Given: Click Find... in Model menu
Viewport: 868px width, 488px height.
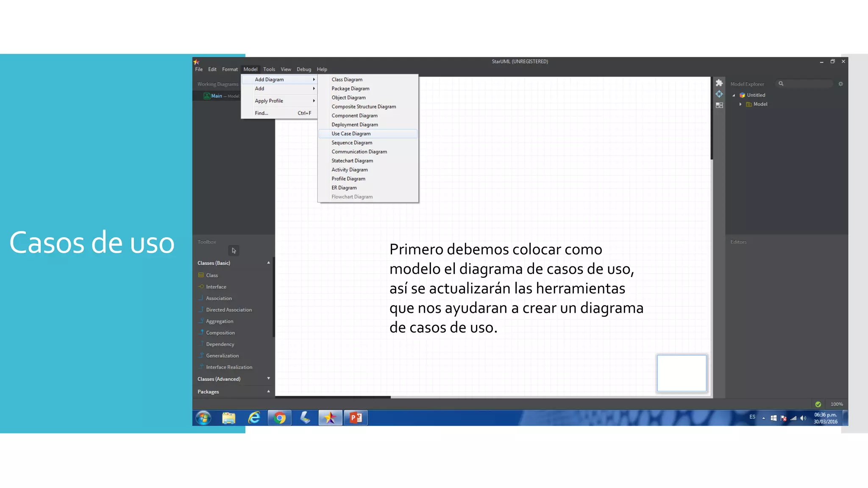Looking at the screenshot, I should click(x=279, y=113).
